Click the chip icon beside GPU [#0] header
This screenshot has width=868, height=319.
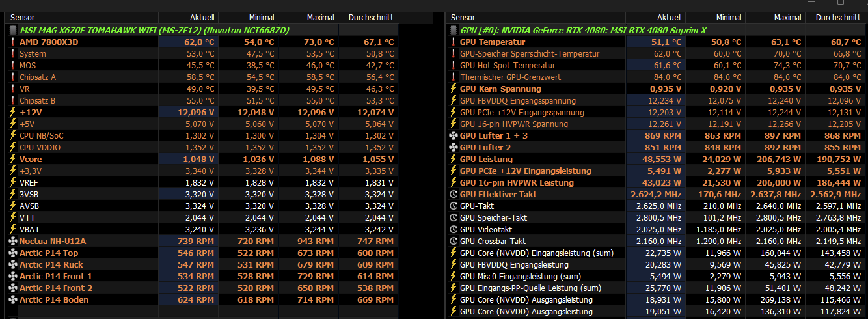[x=453, y=30]
